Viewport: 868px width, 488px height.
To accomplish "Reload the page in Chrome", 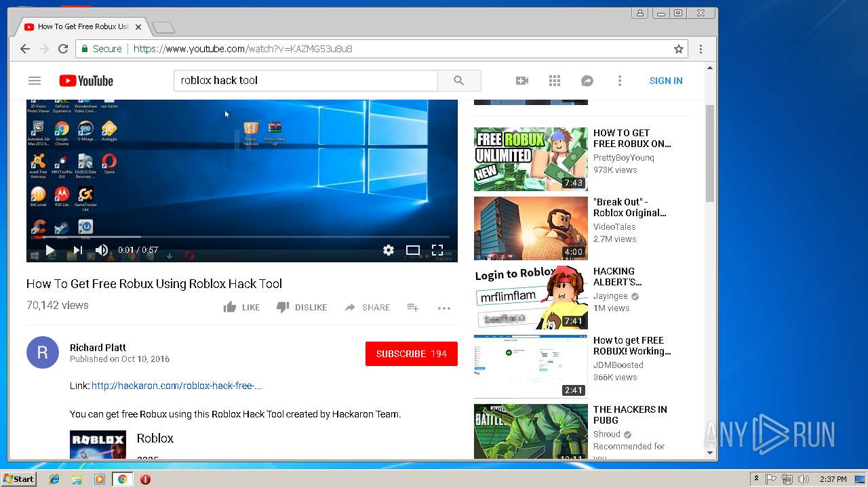I will (x=63, y=49).
